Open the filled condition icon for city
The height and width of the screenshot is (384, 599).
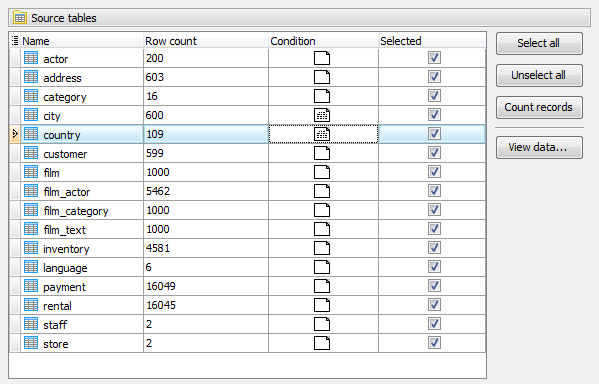click(x=322, y=115)
